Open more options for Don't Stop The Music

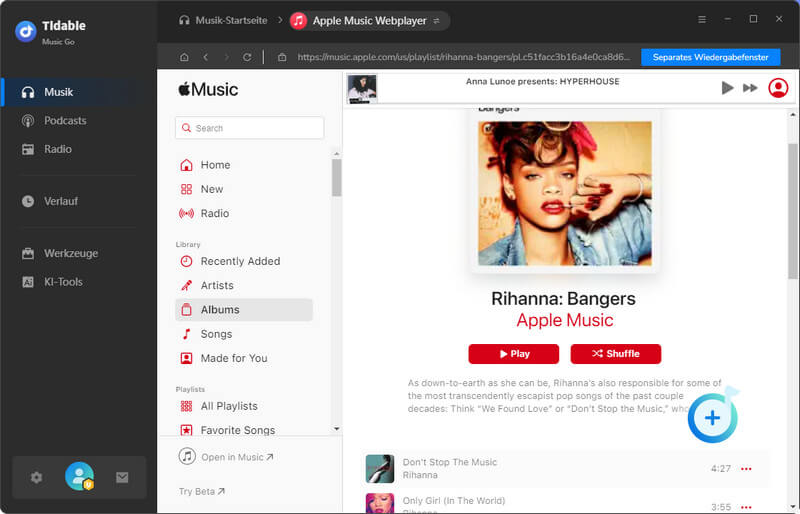[746, 469]
